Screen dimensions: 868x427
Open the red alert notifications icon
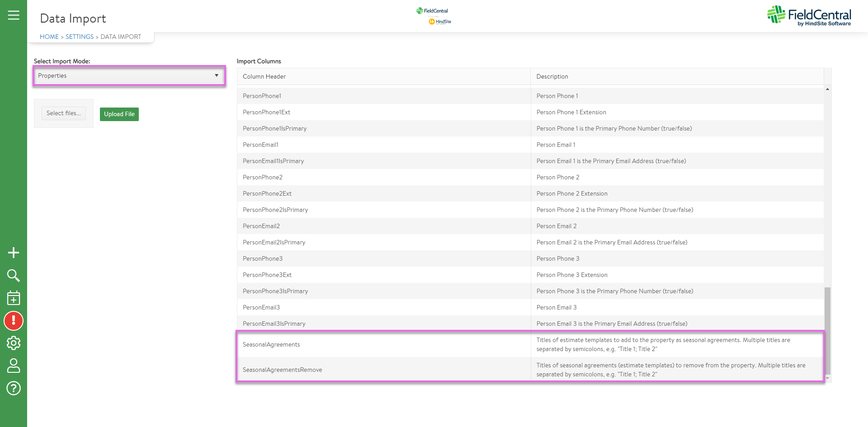pos(14,321)
